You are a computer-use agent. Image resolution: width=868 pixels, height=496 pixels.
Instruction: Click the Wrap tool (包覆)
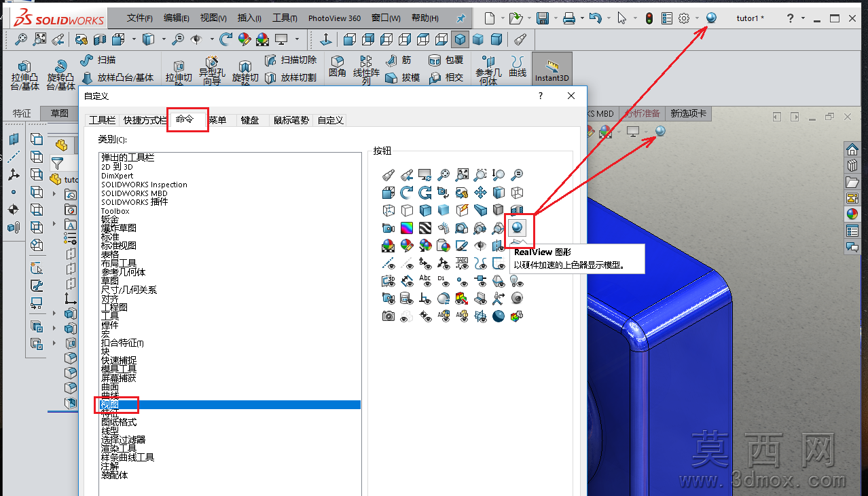point(446,60)
